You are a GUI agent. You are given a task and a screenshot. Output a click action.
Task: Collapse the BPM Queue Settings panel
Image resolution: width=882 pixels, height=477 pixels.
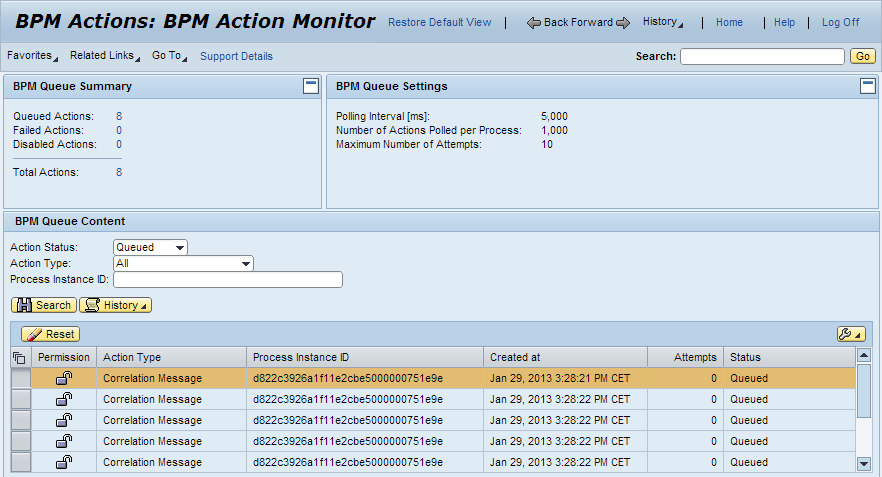coord(868,86)
